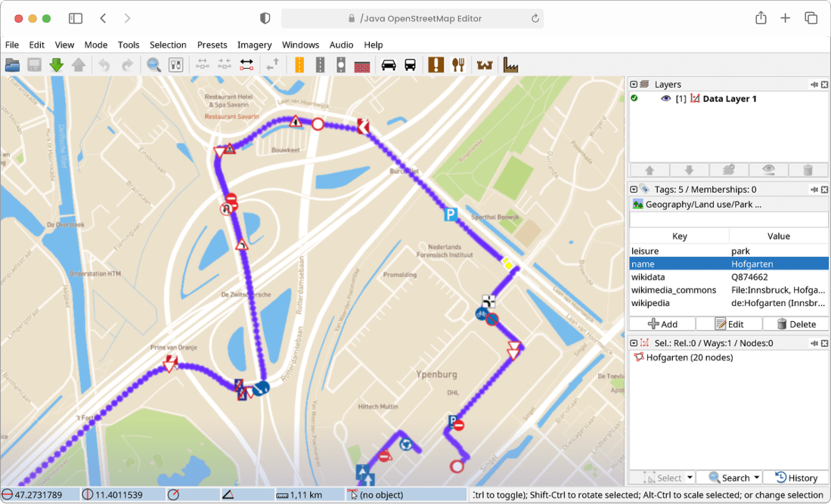Toggle the green active-layer checkmark
The width and height of the screenshot is (831, 504).
click(634, 98)
